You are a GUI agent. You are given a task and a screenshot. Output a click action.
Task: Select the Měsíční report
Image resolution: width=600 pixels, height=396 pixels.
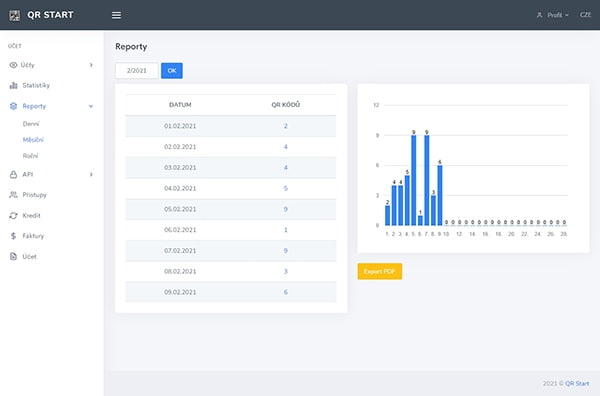pyautogui.click(x=33, y=140)
